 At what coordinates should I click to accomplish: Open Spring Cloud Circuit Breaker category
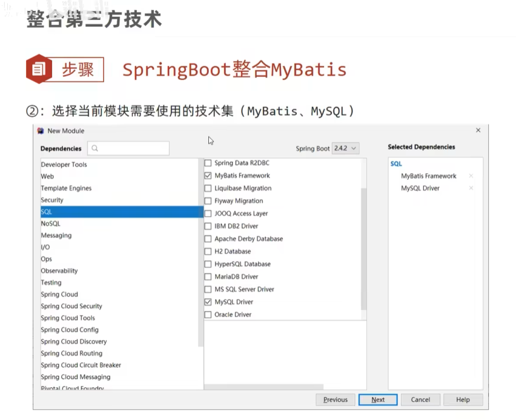pos(81,365)
